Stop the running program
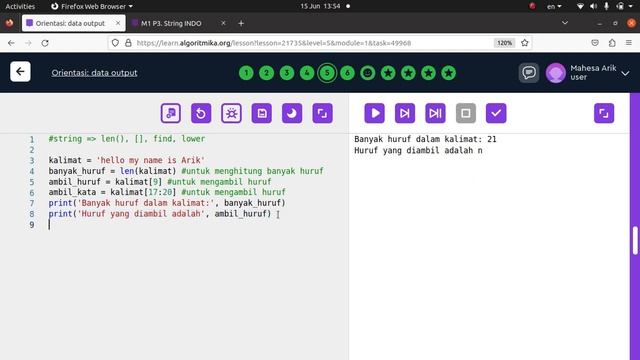640x360 pixels. (466, 113)
